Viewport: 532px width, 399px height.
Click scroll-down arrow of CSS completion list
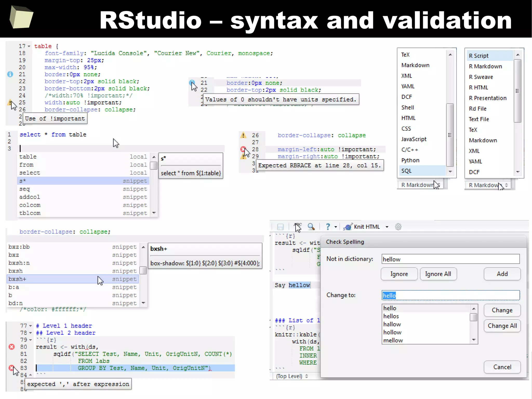143,303
